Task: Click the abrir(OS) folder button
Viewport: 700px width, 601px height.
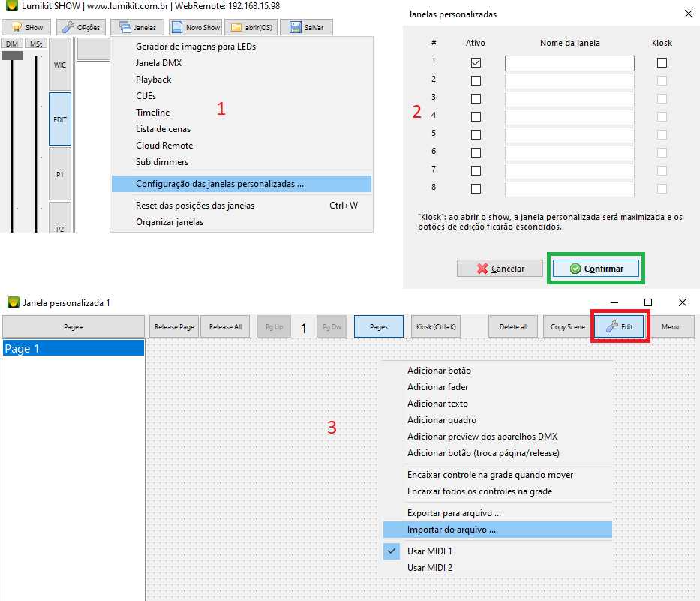Action: 252,27
